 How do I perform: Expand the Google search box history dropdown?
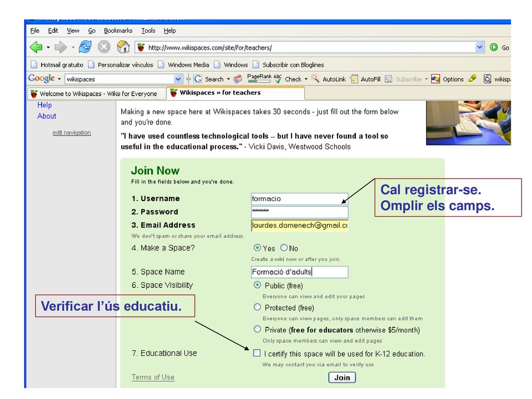pyautogui.click(x=178, y=79)
